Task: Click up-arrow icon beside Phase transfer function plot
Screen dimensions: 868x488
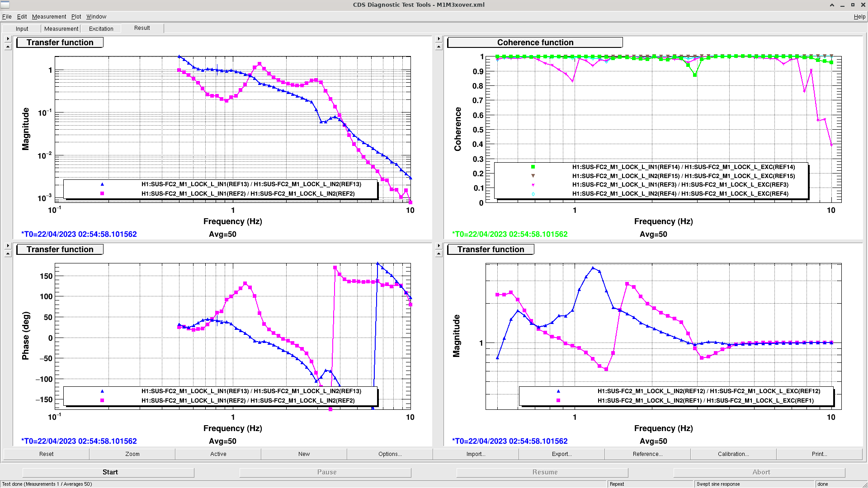Action: click(x=8, y=254)
